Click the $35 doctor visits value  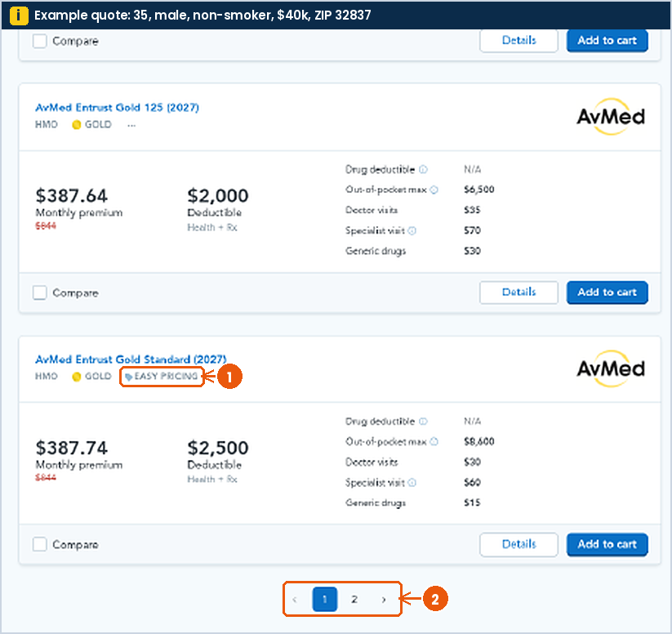coord(472,210)
